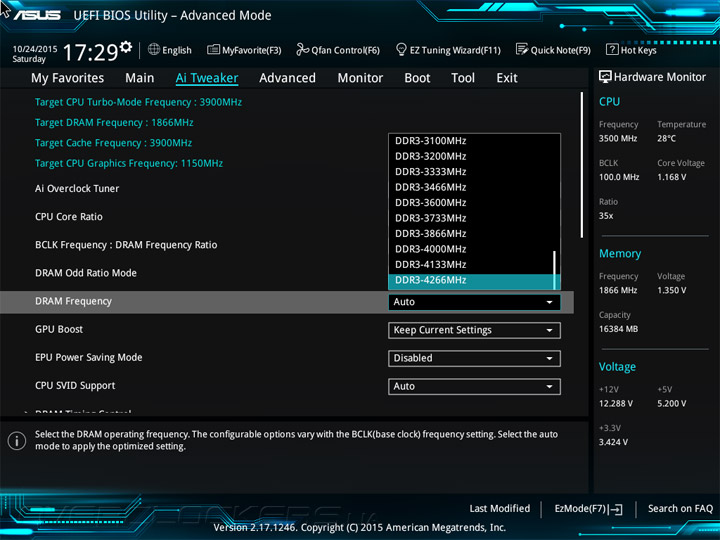Click the Qfan Control fan icon
Screen dimensions: 720x540
[302, 49]
